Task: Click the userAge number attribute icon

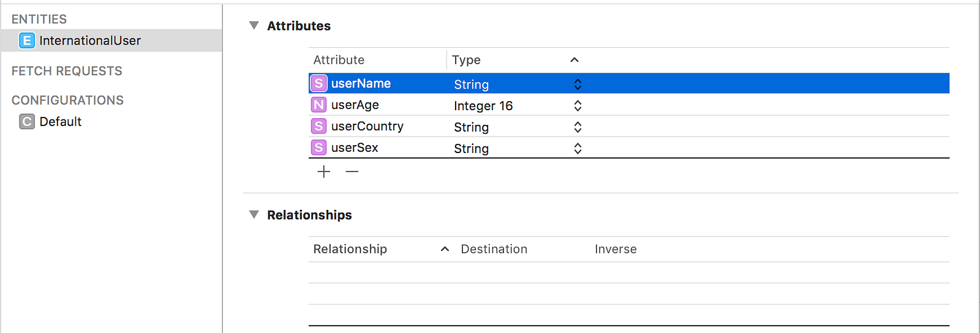Action: point(318,105)
